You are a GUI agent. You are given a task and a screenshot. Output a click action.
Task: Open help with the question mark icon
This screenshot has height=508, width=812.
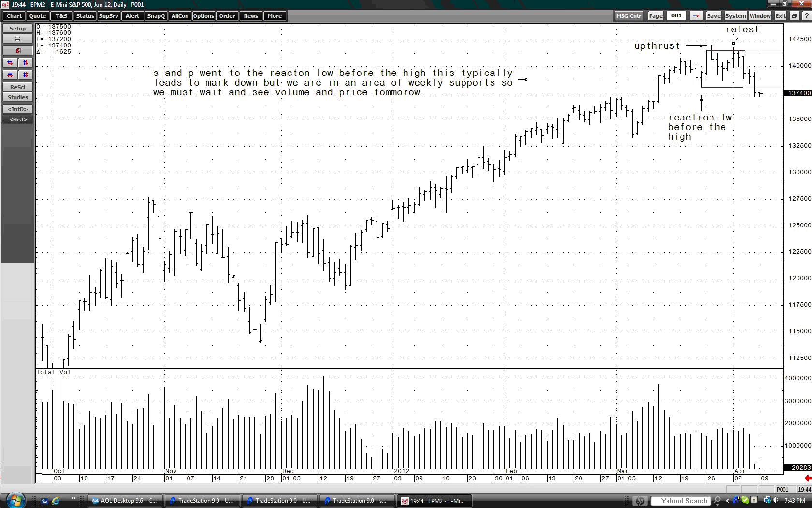click(x=807, y=16)
